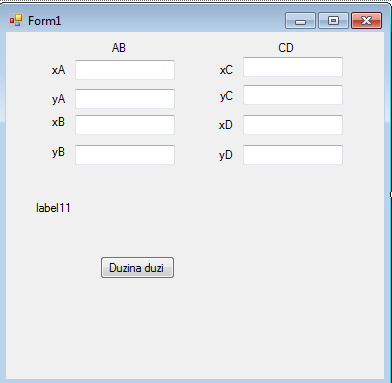392x383 pixels.
Task: Close the Form1 window
Action: click(x=366, y=21)
